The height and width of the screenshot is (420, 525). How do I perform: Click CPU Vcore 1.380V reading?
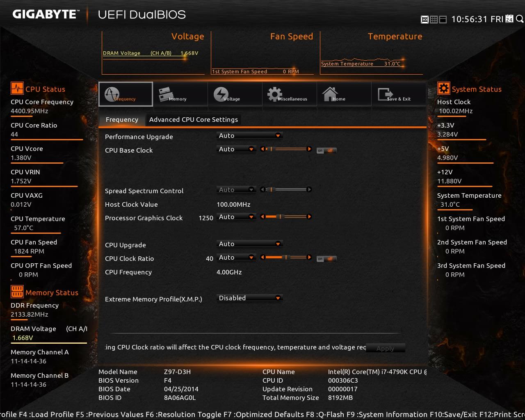[21, 157]
